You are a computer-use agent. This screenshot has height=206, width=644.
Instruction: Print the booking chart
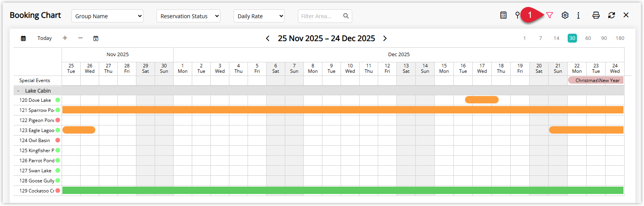596,15
